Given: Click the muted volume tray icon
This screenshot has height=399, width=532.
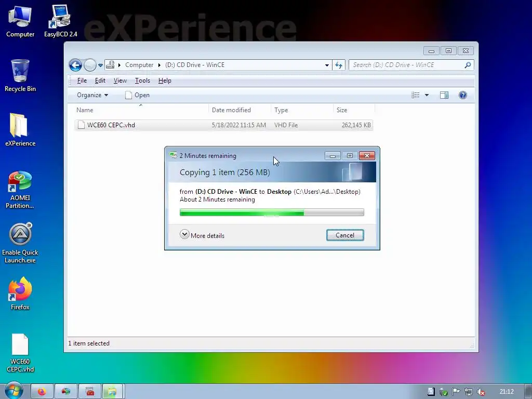Looking at the screenshot, I should 481,392.
